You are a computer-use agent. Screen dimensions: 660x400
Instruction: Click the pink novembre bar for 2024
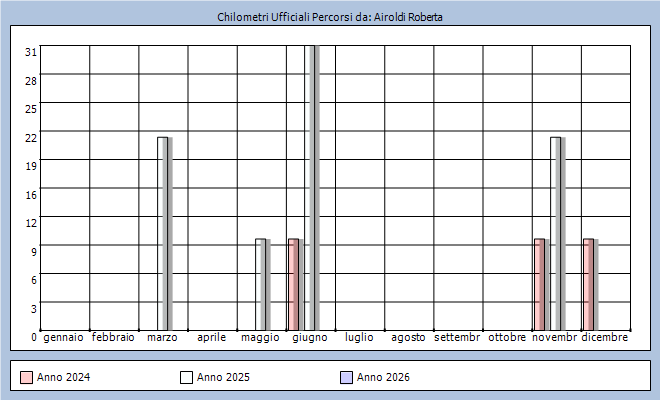tap(539, 284)
